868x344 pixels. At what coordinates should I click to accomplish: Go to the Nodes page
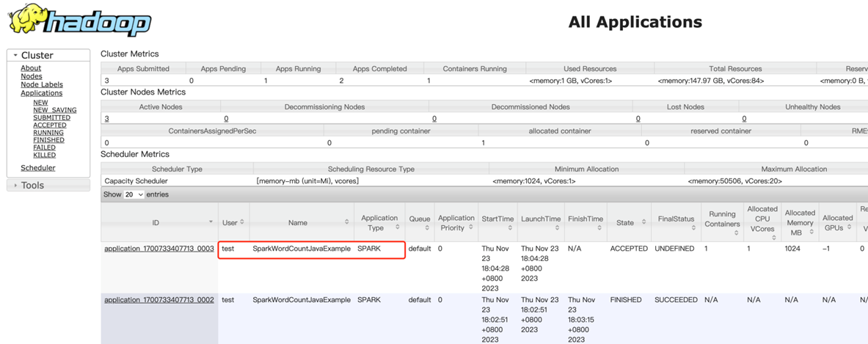click(32, 76)
